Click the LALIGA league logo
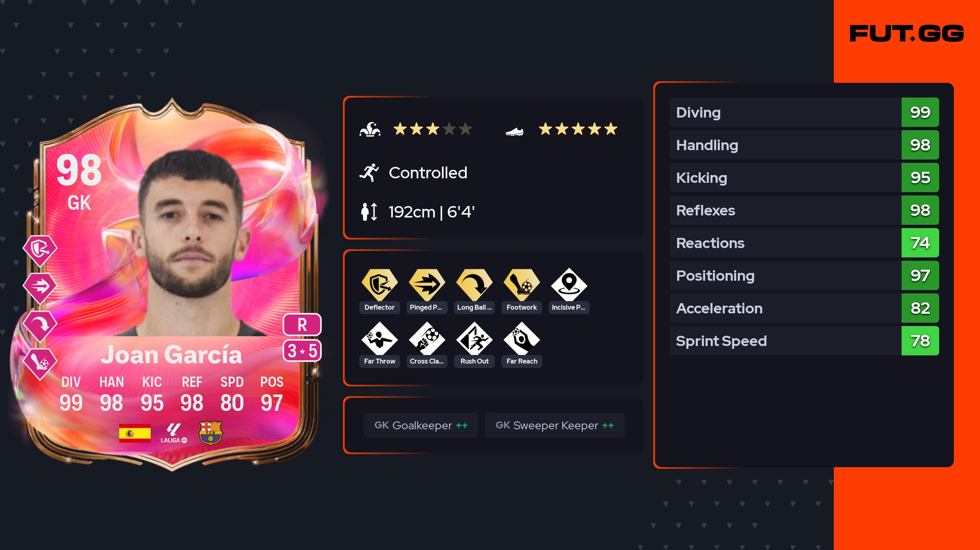The width and height of the screenshot is (980, 550). tap(174, 433)
